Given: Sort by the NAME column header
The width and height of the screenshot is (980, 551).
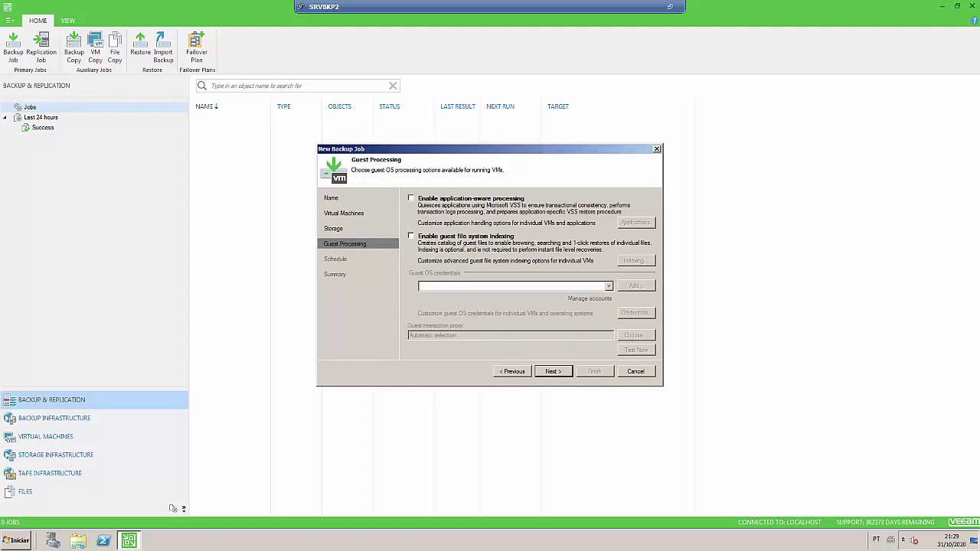Looking at the screenshot, I should [x=204, y=106].
